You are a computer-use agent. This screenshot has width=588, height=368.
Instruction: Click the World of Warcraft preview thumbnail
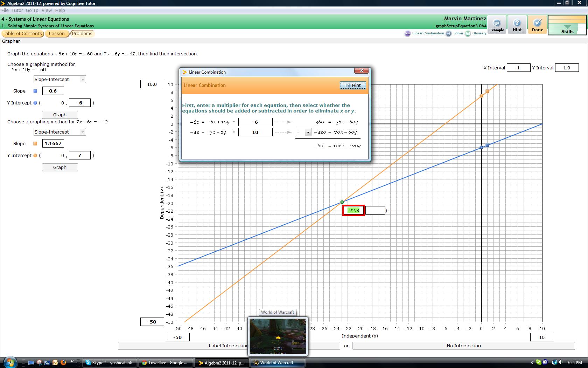(x=278, y=336)
